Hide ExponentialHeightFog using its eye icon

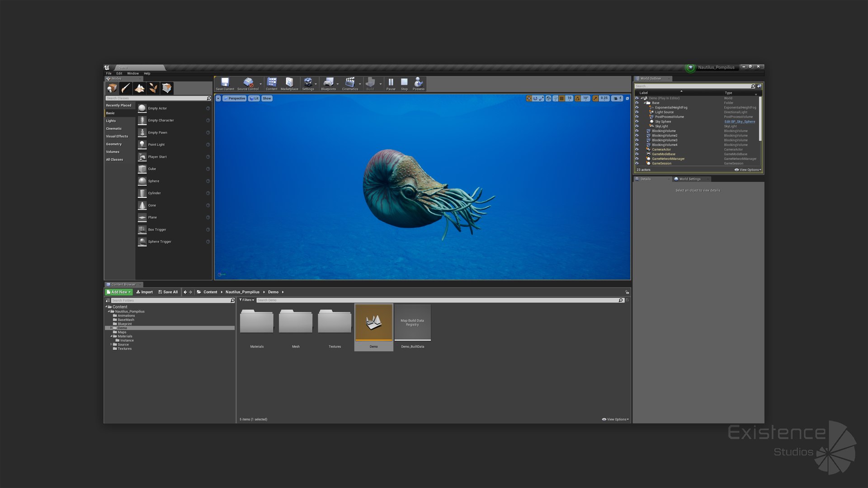637,108
